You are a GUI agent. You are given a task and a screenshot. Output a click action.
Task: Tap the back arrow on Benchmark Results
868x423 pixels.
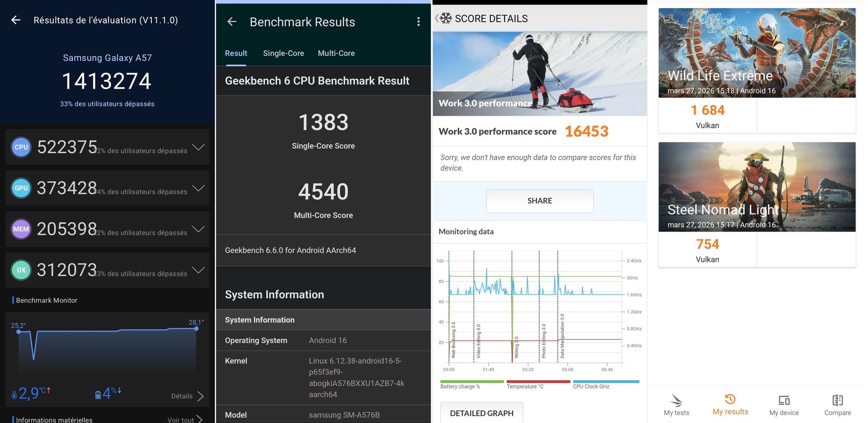231,22
